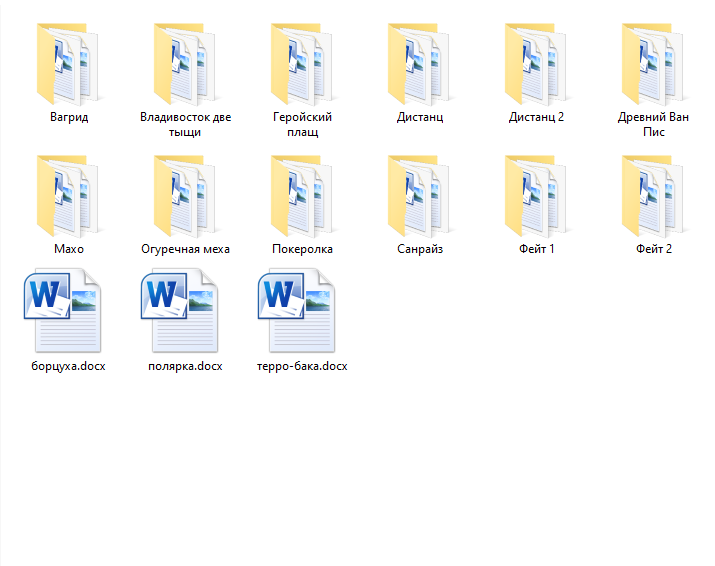The width and height of the screenshot is (715, 566).
Task: Select the Дистанц folder
Action: pos(420,63)
